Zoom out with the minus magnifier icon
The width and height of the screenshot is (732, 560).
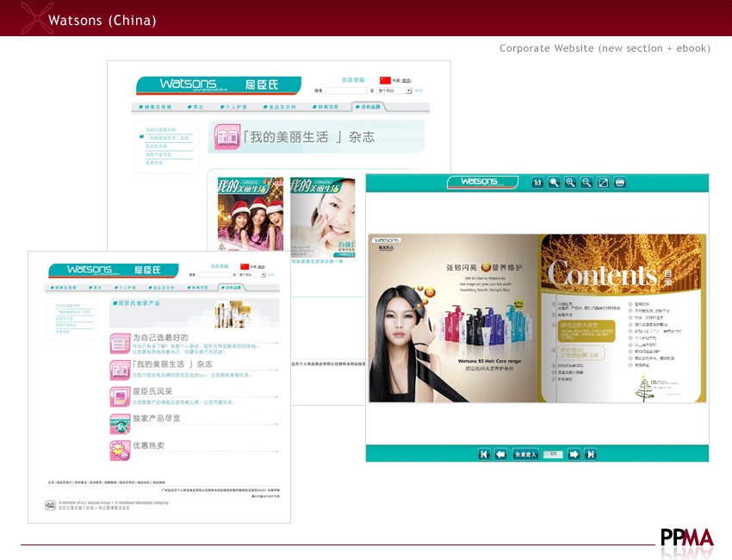(586, 183)
